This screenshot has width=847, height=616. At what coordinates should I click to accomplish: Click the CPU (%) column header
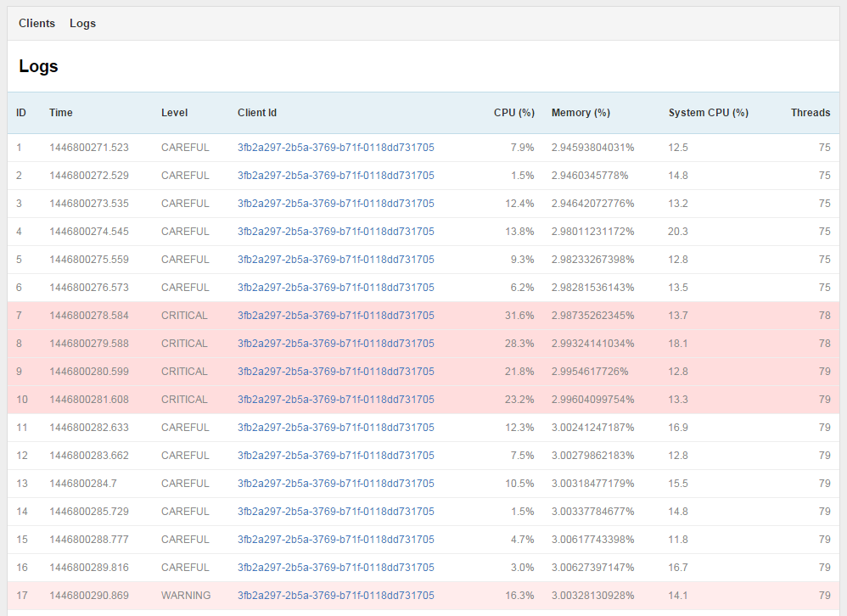[514, 113]
